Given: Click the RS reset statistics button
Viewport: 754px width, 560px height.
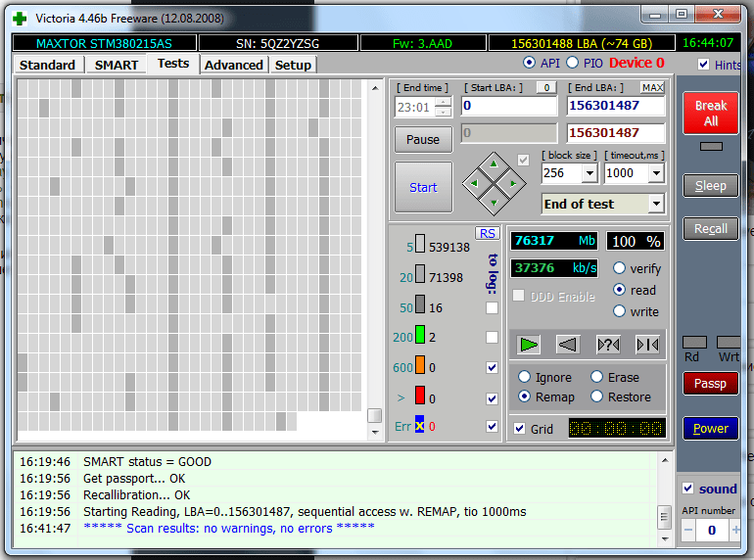Looking at the screenshot, I should click(487, 233).
